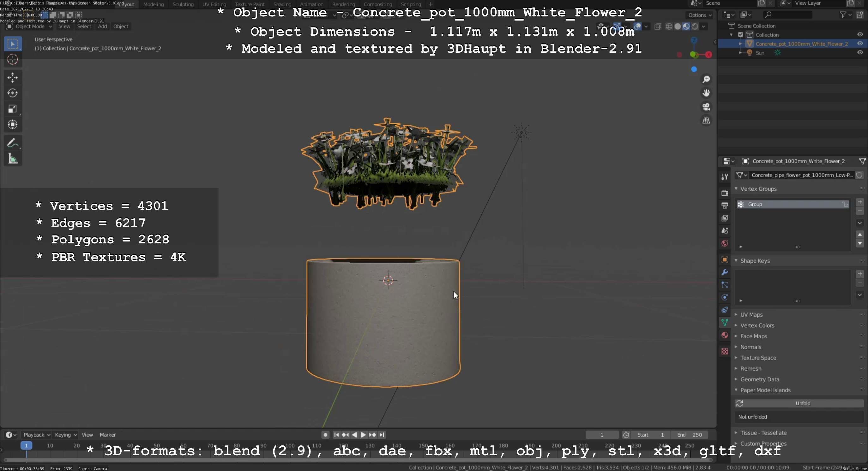The image size is (868, 471).
Task: Open the Scene properties tab
Action: click(725, 231)
